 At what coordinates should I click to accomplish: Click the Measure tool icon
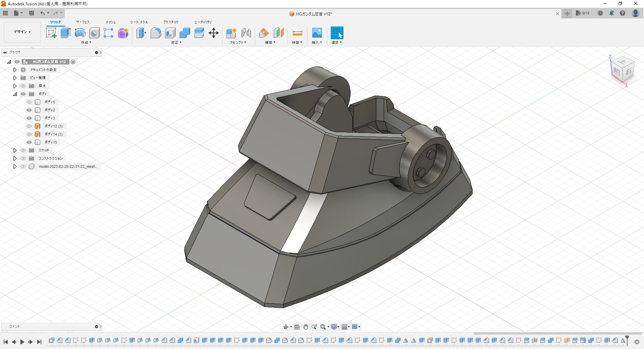coord(297,33)
